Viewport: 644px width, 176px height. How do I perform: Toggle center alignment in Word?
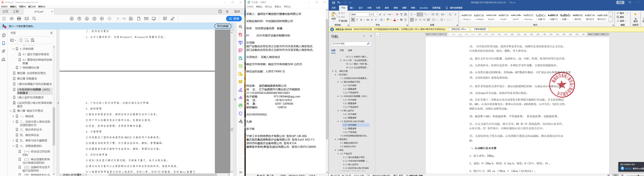(x=416, y=20)
